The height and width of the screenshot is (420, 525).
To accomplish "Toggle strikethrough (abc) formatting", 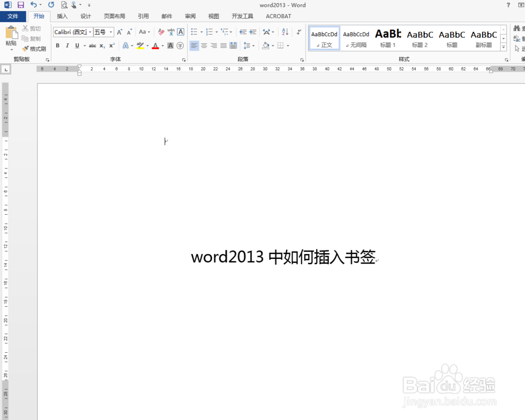I will pos(92,46).
